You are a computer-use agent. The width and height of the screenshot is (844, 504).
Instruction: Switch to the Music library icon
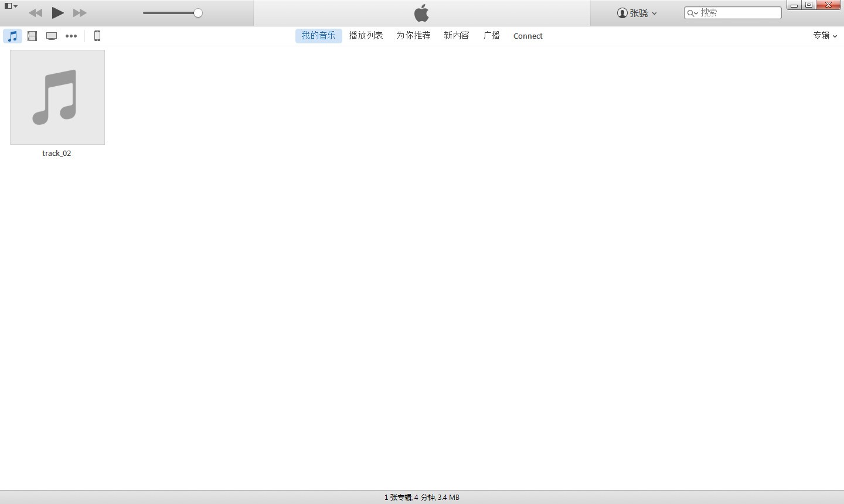point(12,36)
